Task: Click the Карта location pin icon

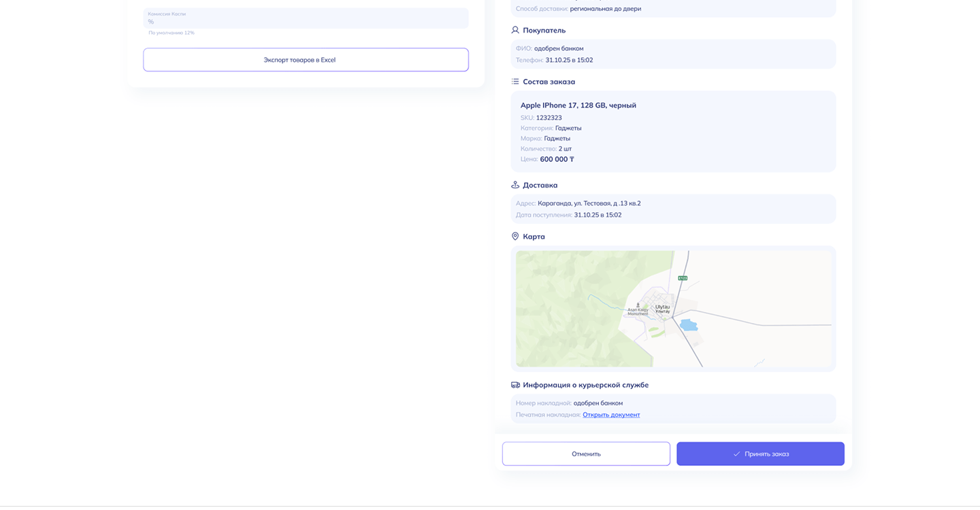Action: (515, 237)
